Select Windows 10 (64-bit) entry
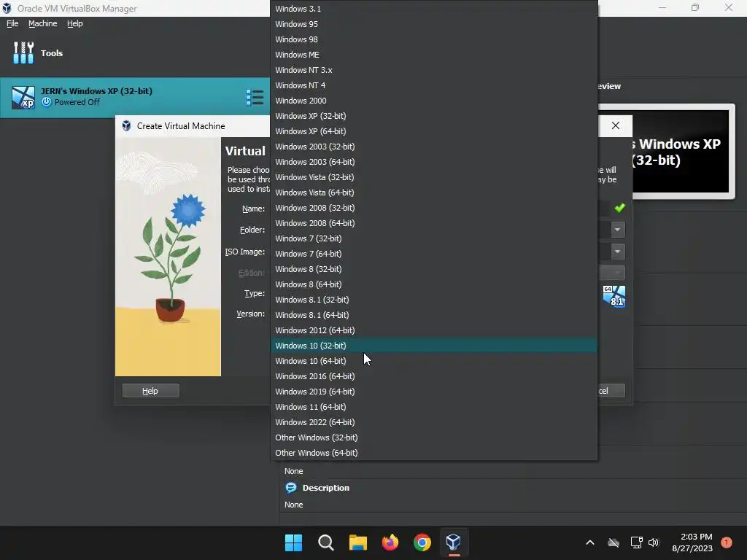The image size is (747, 560). 434,361
